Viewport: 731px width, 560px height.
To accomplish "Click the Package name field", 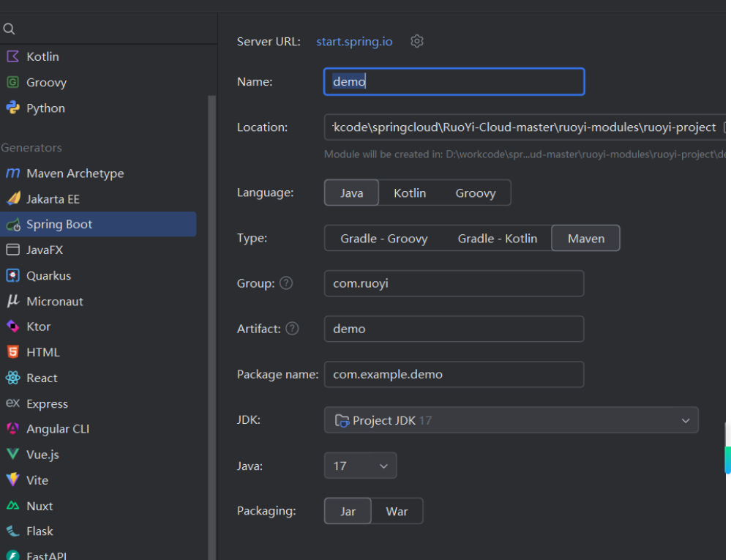I will [x=454, y=374].
